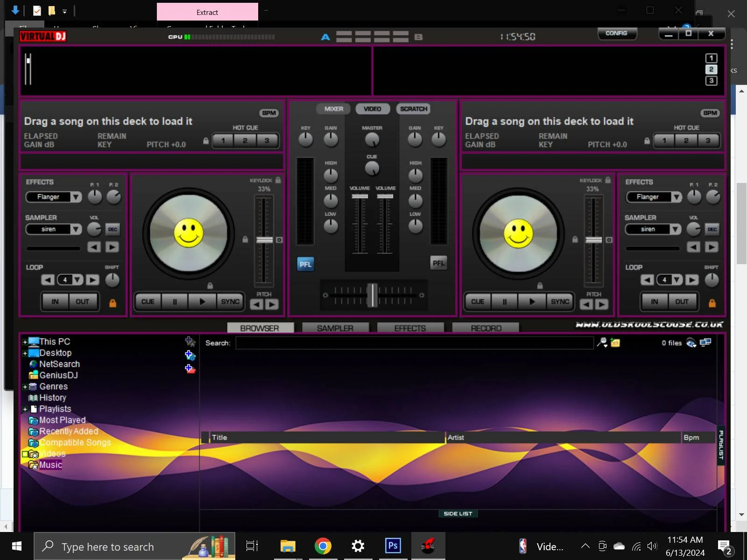Click the add virtual folder icon in browser

pyautogui.click(x=190, y=342)
